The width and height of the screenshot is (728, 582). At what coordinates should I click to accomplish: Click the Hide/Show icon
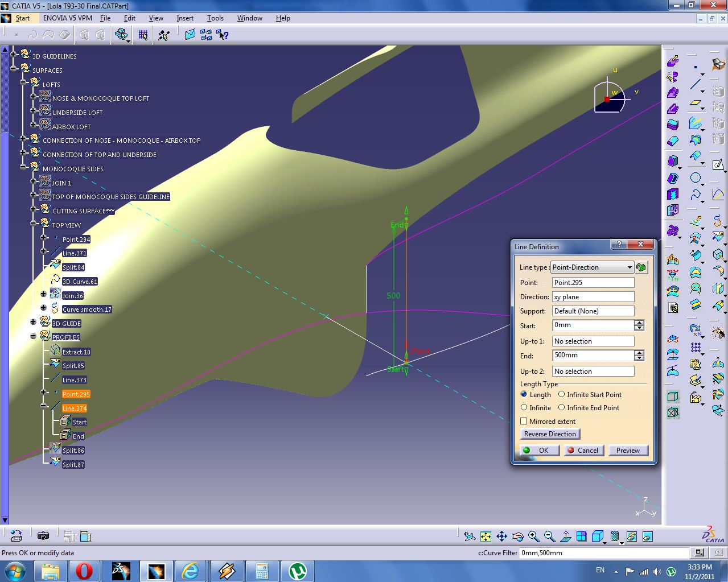(x=631, y=536)
